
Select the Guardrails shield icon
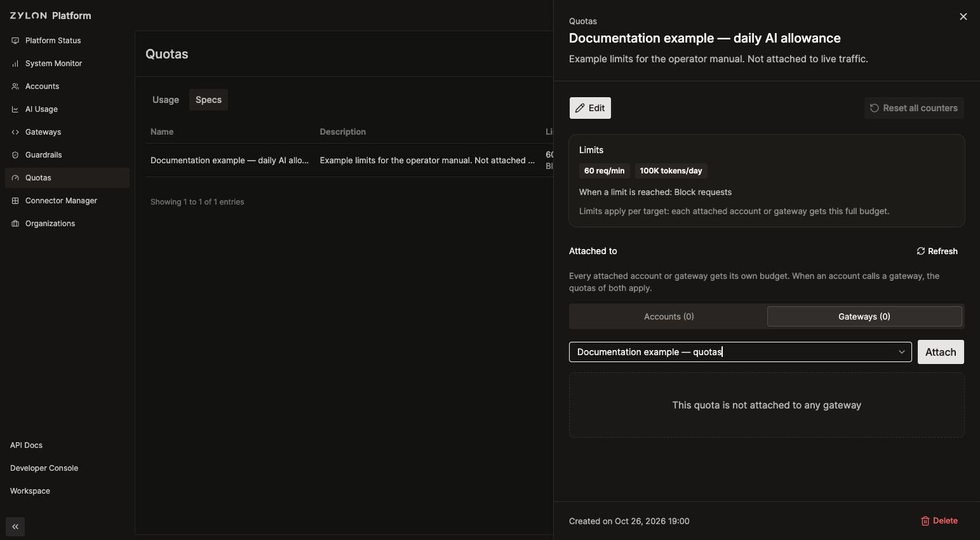pos(15,155)
